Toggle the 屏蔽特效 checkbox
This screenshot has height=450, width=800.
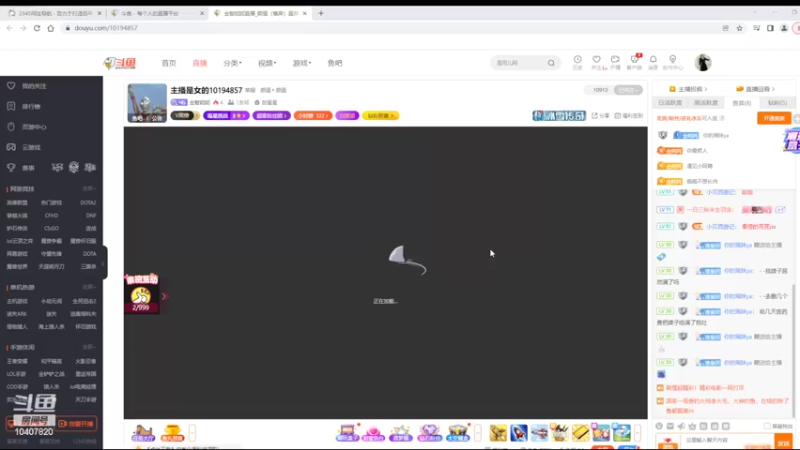tap(767, 426)
